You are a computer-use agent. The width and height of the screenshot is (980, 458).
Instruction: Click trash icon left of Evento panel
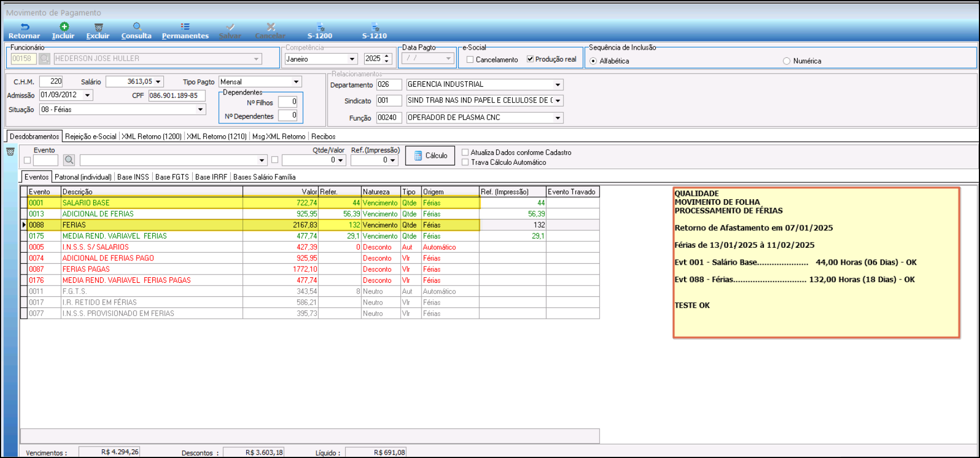[10, 152]
